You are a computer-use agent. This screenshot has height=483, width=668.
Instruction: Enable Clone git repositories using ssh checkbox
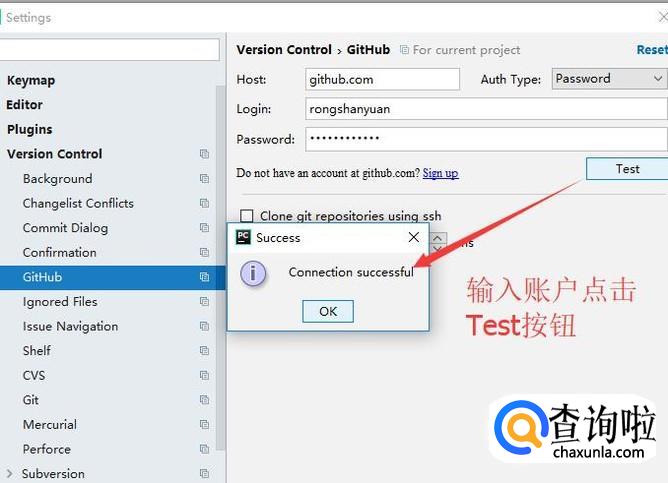[x=247, y=216]
